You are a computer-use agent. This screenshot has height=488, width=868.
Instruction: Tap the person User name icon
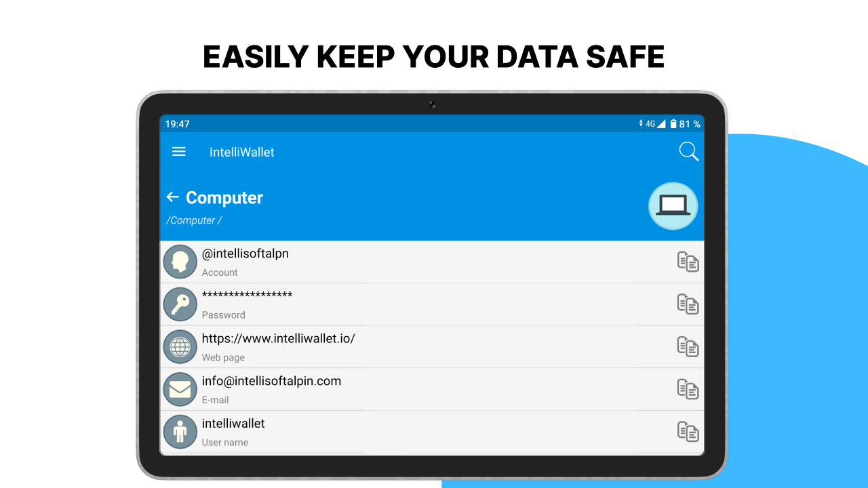point(180,432)
